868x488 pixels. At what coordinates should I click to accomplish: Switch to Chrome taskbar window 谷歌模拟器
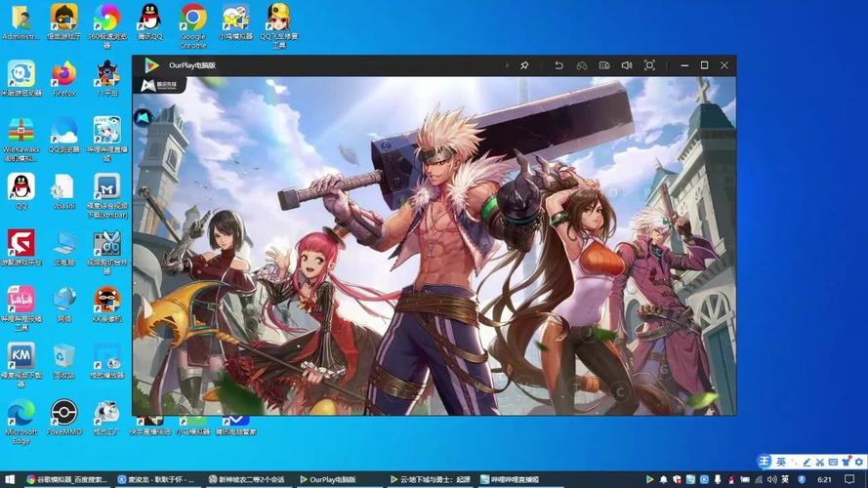coord(66,479)
